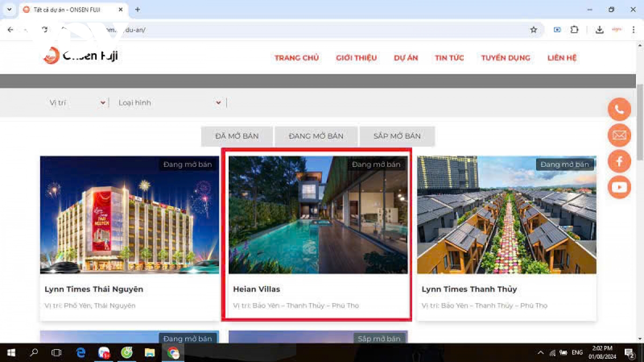The height and width of the screenshot is (362, 644).
Task: Bookmark this page with the star icon
Action: point(533,30)
